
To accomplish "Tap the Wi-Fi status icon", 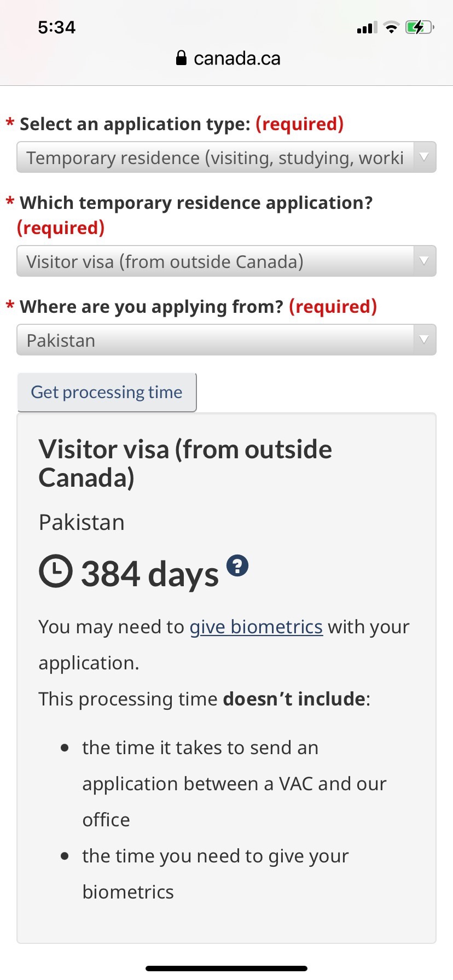I will 391,27.
